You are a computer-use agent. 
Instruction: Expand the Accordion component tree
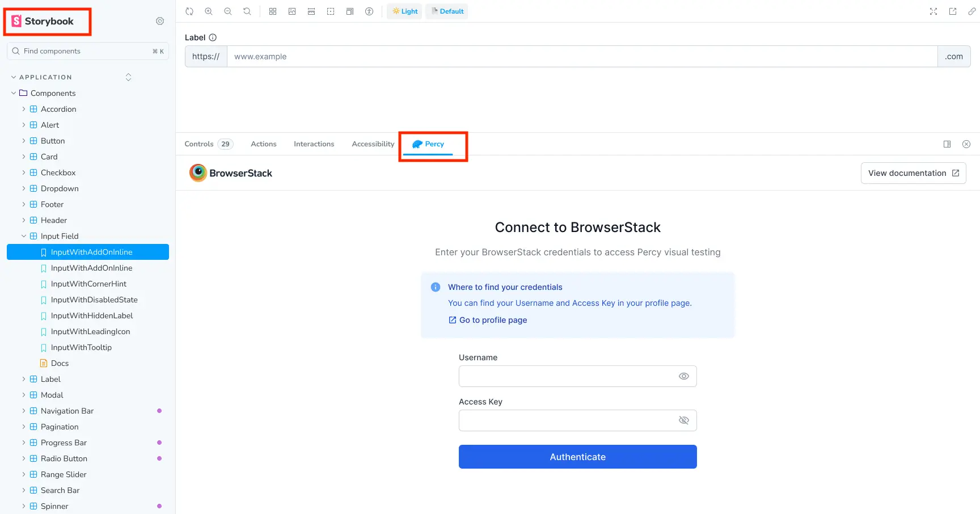[x=24, y=109]
